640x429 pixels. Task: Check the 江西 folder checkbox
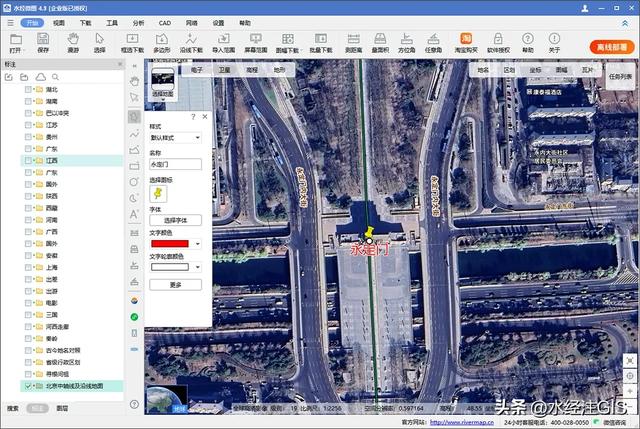pos(28,160)
